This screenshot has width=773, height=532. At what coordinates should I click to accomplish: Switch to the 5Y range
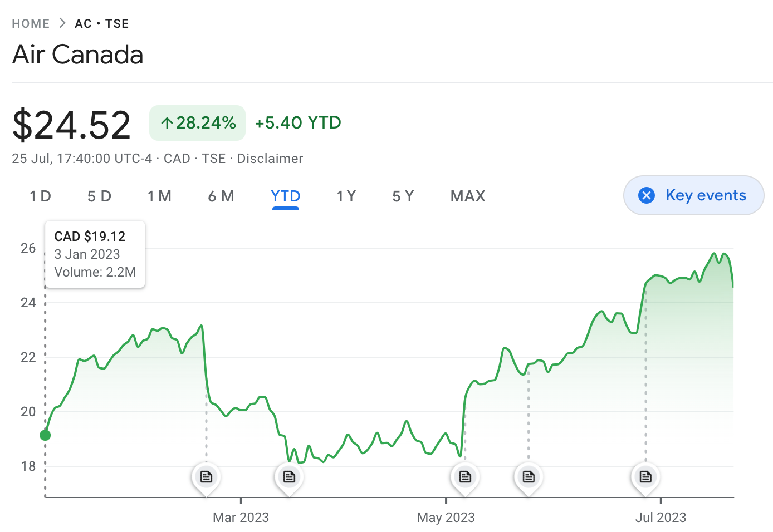point(403,196)
